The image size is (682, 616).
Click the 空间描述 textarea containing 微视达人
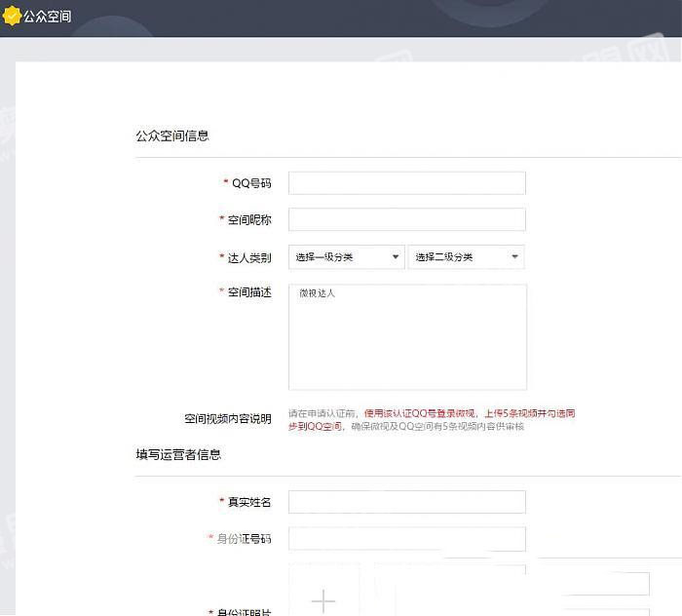click(407, 337)
